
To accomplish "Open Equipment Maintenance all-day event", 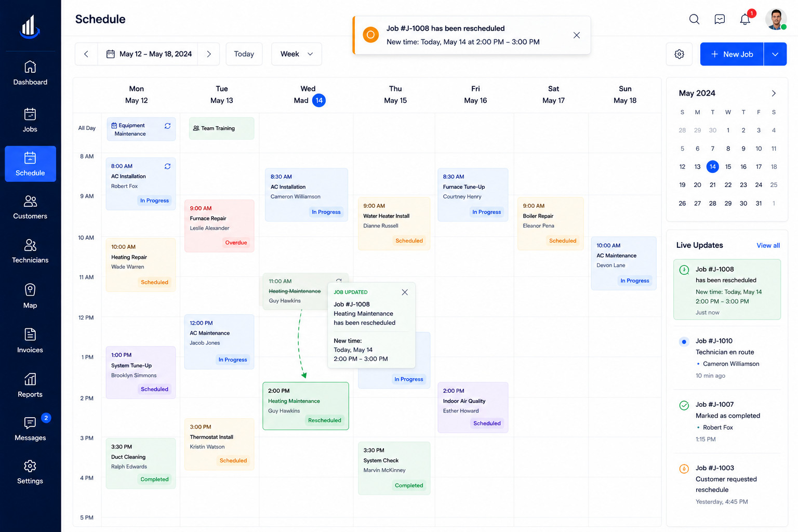I will [x=141, y=129].
